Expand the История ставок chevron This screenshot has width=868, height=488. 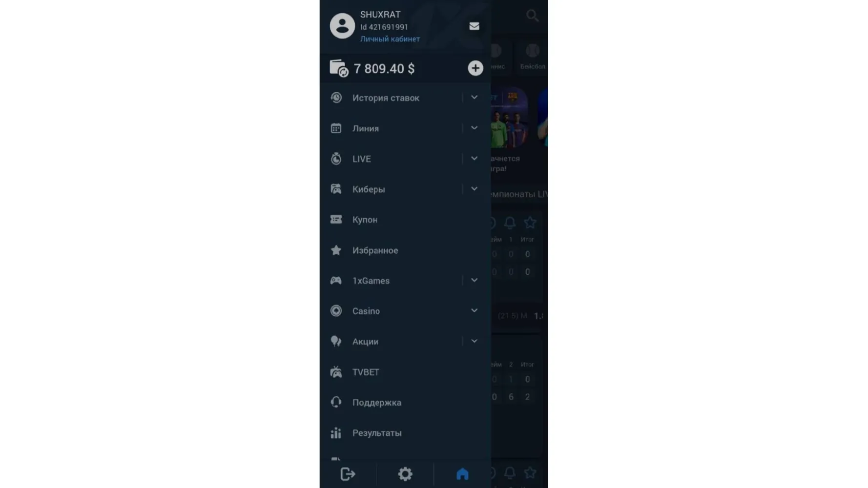click(474, 98)
